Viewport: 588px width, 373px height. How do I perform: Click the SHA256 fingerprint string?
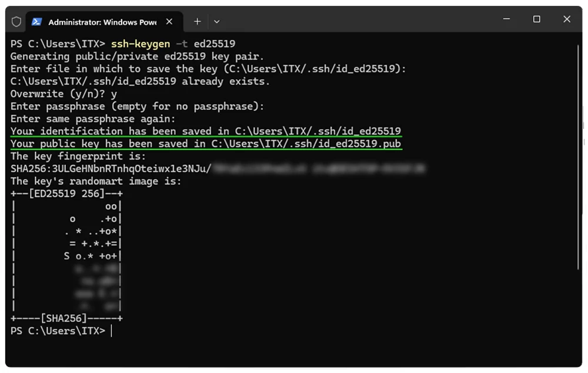pos(112,169)
